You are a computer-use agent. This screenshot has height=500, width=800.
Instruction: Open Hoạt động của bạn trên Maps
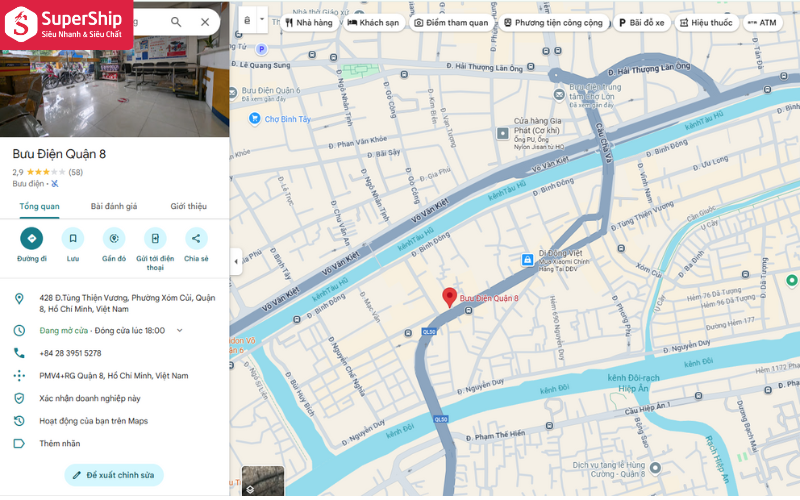[x=93, y=421]
